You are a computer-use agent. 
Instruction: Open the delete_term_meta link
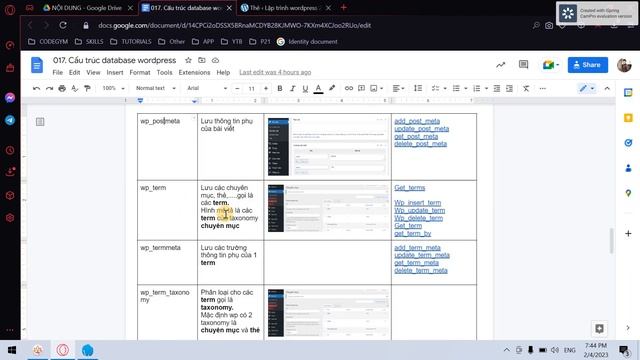pos(421,270)
